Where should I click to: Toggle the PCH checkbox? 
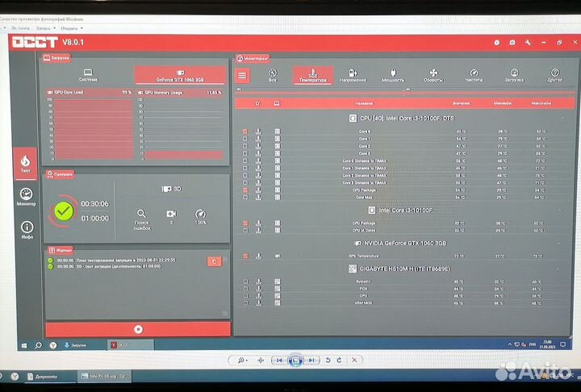point(245,289)
